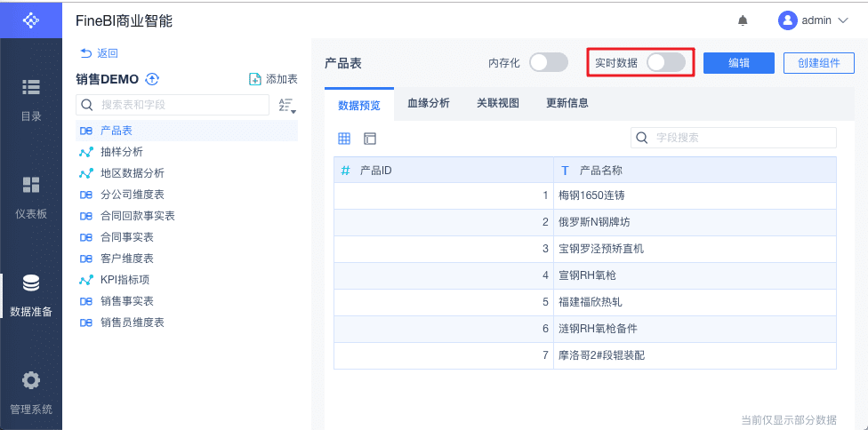Open the table sort order dropdown
The image size is (868, 430).
click(286, 105)
